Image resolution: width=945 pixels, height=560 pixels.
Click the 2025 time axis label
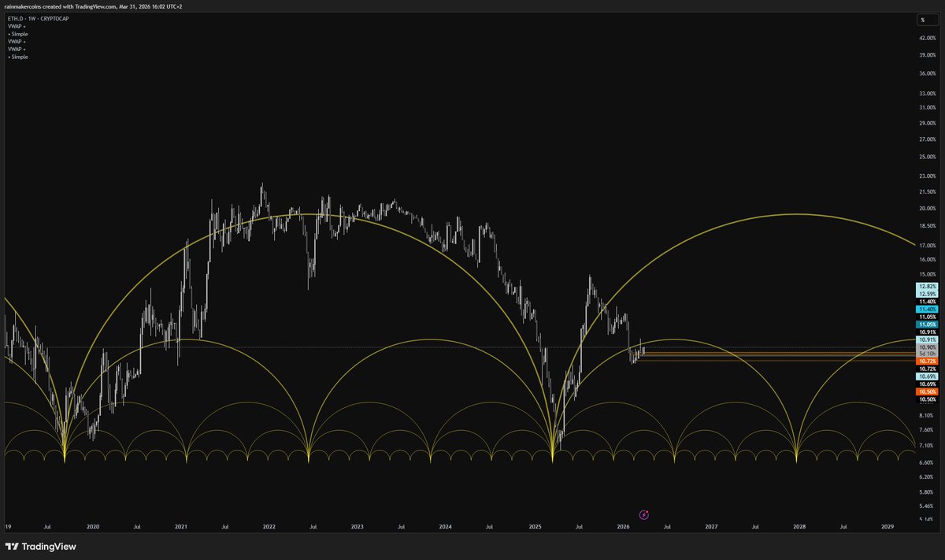click(x=535, y=526)
